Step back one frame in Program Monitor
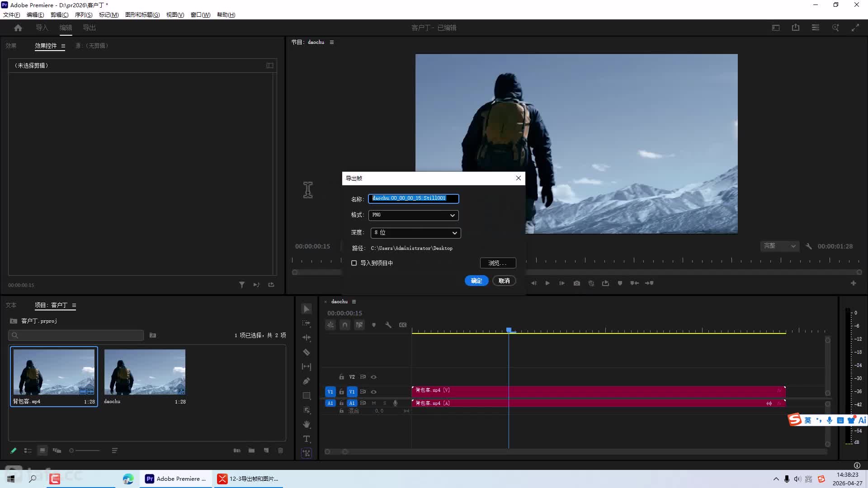This screenshot has height=488, width=868. pos(533,283)
